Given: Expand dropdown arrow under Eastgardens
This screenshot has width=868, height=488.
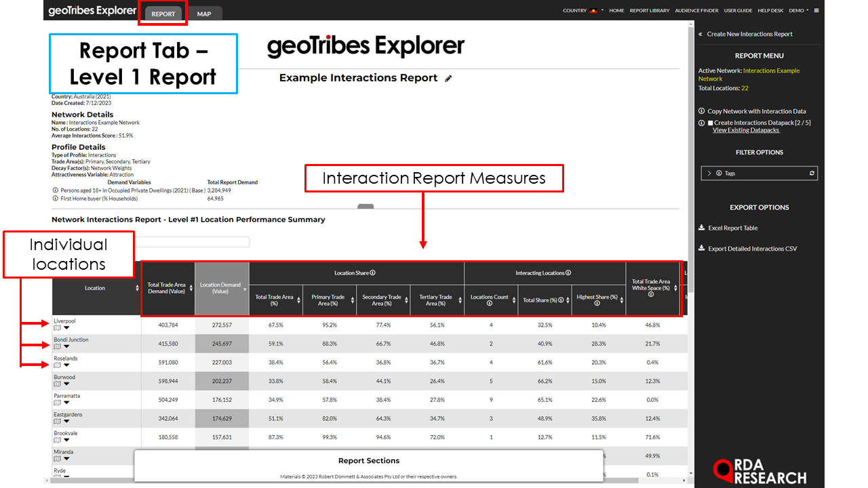Looking at the screenshot, I should [x=66, y=422].
